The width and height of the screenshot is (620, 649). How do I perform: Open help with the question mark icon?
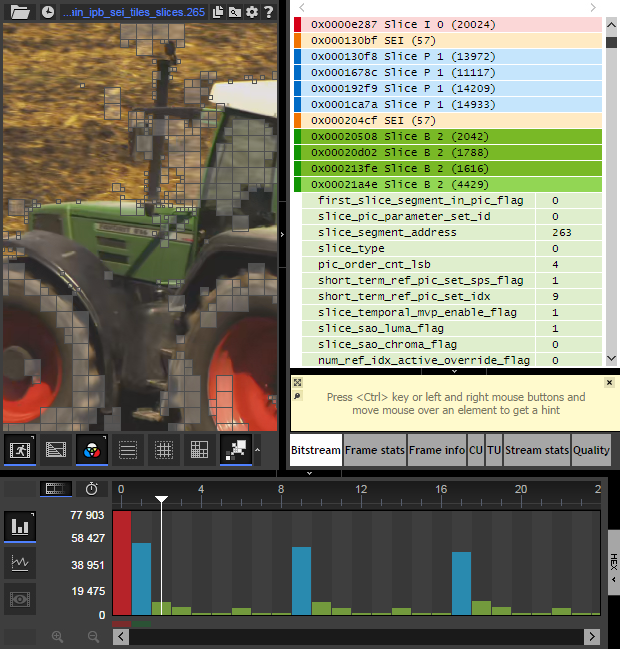pos(269,12)
